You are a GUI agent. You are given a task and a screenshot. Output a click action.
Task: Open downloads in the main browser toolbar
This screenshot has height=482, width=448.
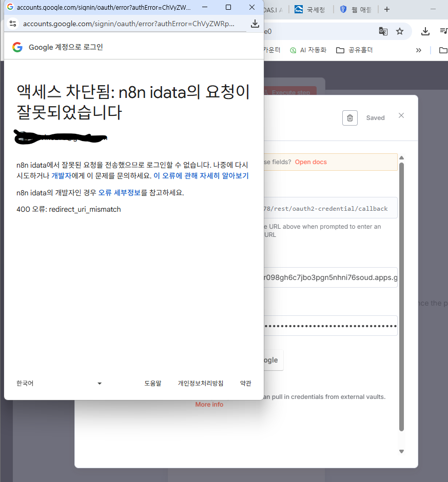click(x=425, y=31)
